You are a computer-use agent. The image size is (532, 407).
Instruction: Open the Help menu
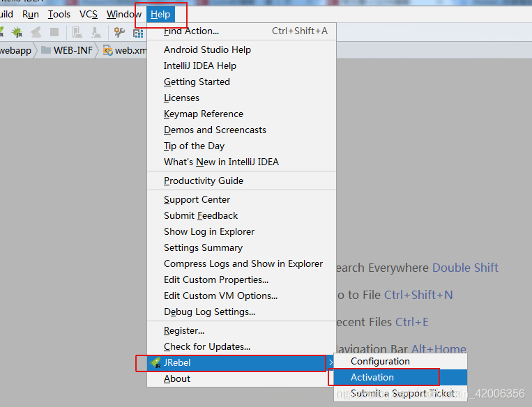pyautogui.click(x=160, y=14)
